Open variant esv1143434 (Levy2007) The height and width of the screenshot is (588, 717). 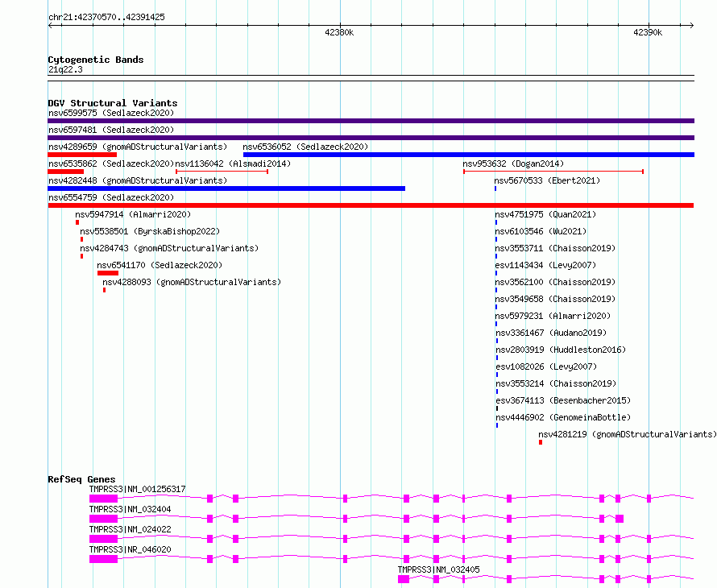coord(545,265)
